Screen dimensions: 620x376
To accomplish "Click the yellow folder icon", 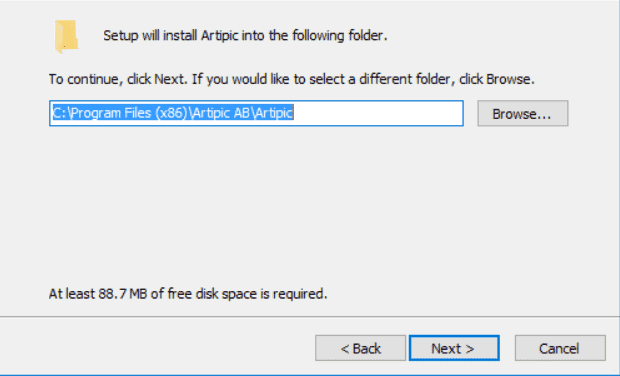I will coord(66,36).
